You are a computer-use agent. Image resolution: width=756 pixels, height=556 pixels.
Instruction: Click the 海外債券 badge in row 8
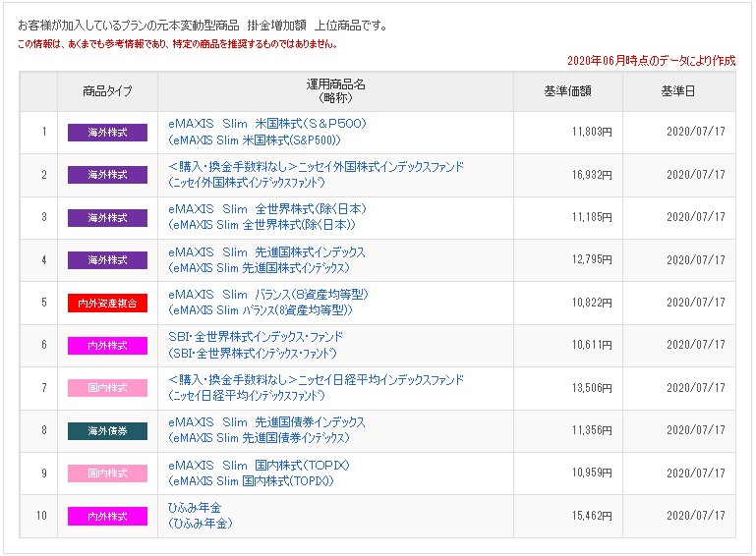coord(107,430)
